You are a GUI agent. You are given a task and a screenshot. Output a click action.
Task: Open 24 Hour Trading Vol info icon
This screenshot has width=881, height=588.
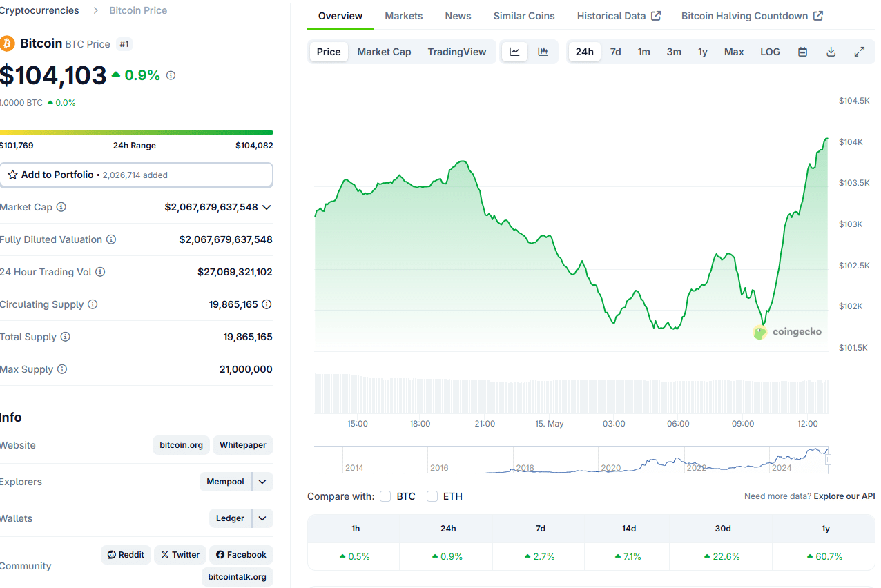coord(100,272)
